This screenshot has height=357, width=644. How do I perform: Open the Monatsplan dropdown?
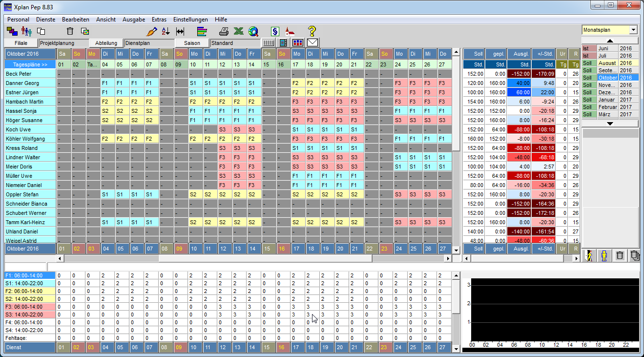click(x=633, y=30)
